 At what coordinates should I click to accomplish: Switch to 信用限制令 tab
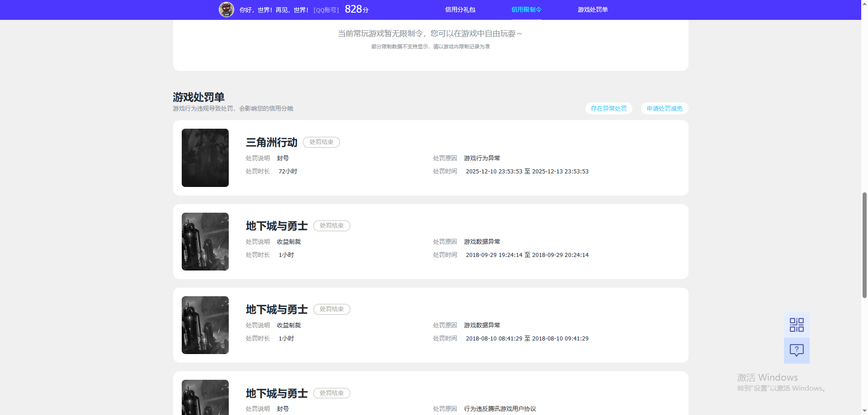(526, 9)
